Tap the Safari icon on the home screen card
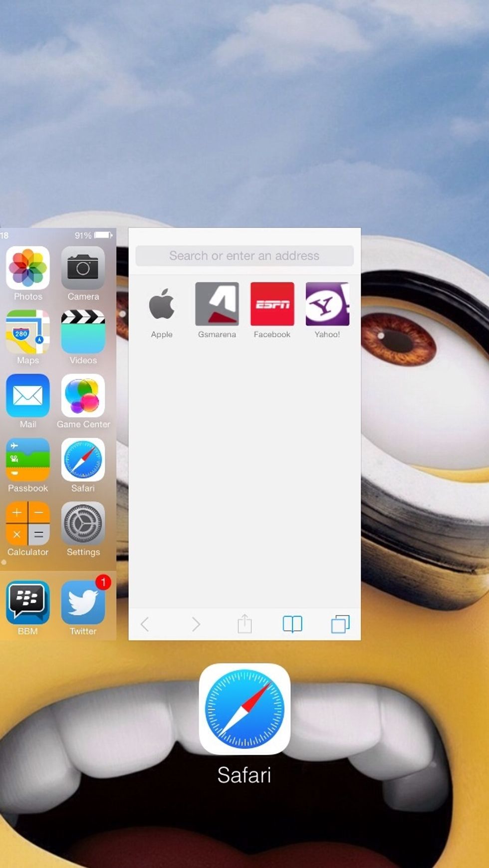Screen dimensions: 489x868 [83, 459]
